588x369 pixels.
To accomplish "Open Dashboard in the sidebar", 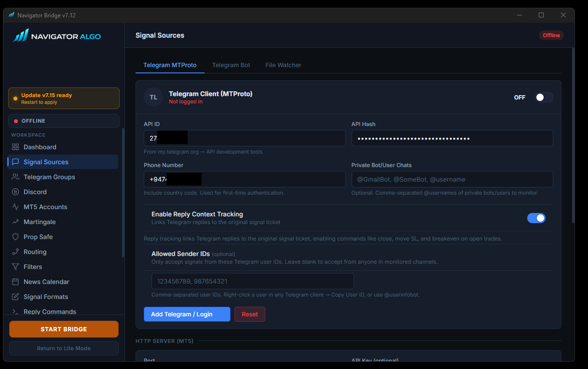I will [x=63, y=147].
